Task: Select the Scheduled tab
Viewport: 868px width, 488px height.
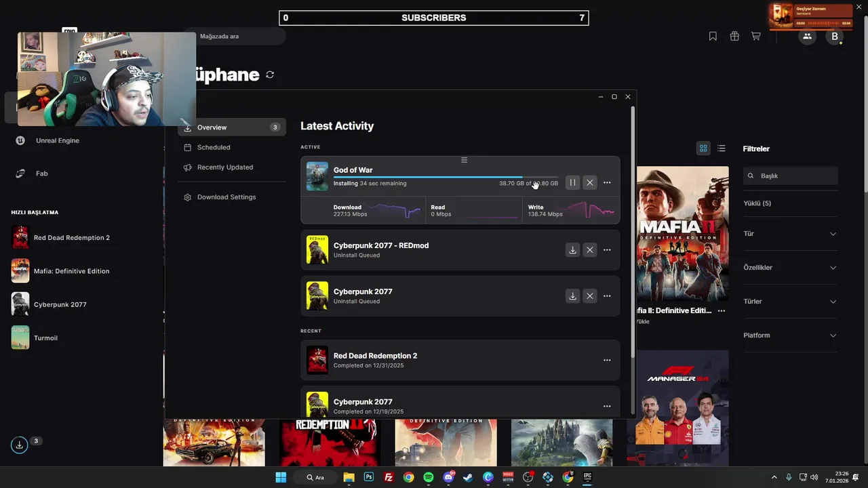Action: (232, 147)
